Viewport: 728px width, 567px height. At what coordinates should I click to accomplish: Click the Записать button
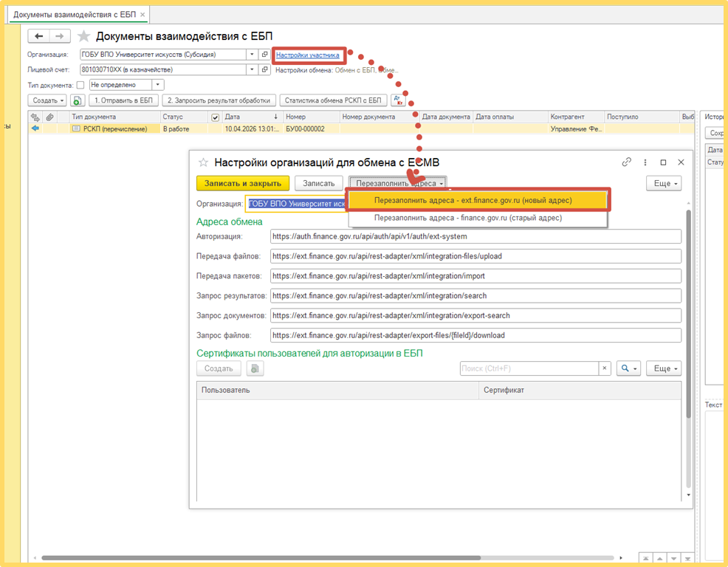(318, 183)
